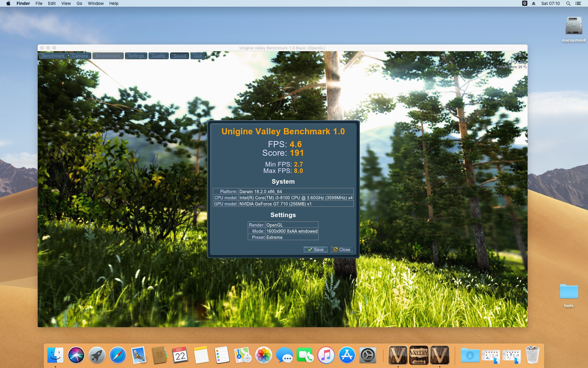The height and width of the screenshot is (368, 588).
Task: Toggle the Sound button in toolbar
Action: click(180, 56)
